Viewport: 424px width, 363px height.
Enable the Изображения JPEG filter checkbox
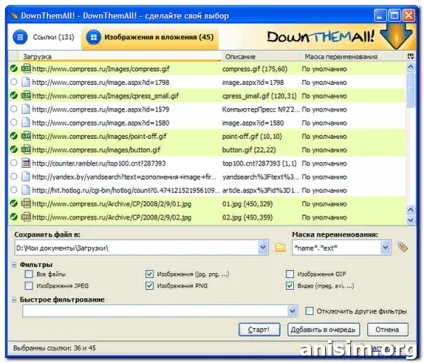(29, 286)
